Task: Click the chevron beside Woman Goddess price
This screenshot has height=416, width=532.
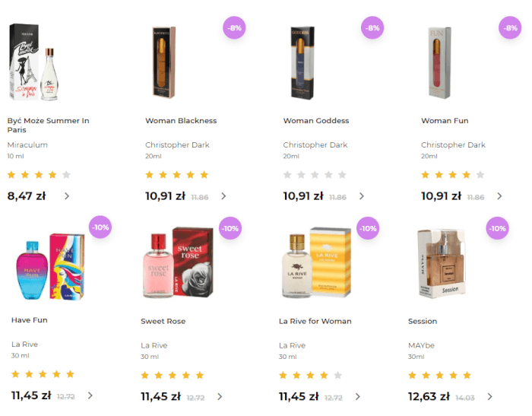Action: [361, 196]
